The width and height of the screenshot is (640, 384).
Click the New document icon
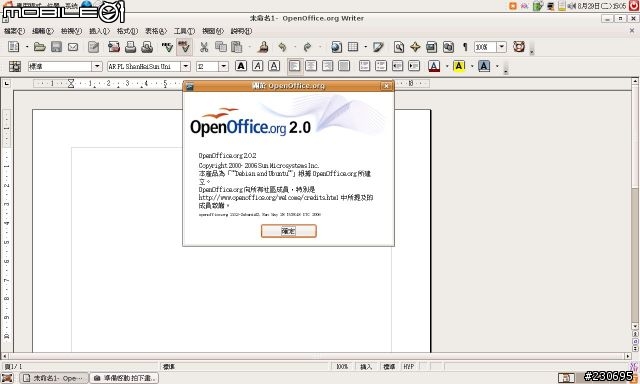(13, 47)
